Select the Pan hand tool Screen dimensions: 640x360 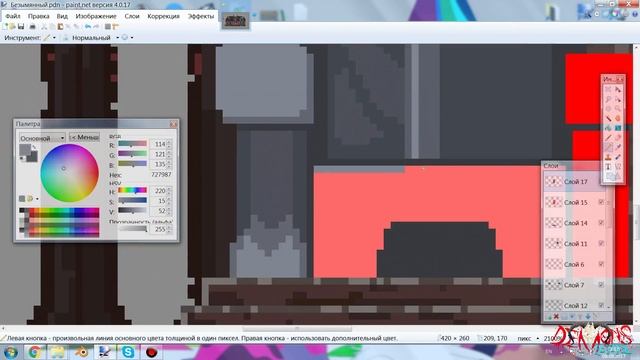coord(618,118)
